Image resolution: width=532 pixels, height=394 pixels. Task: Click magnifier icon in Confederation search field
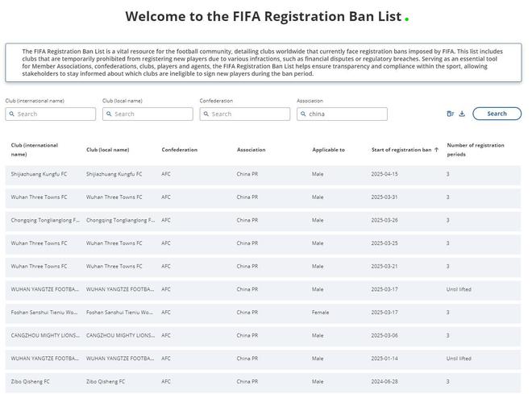pyautogui.click(x=206, y=114)
